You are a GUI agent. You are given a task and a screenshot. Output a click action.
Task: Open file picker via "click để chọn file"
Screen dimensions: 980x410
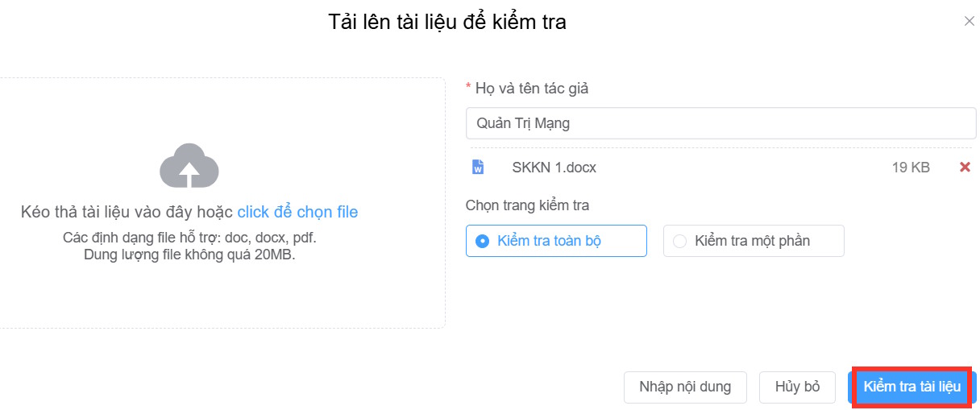297,212
